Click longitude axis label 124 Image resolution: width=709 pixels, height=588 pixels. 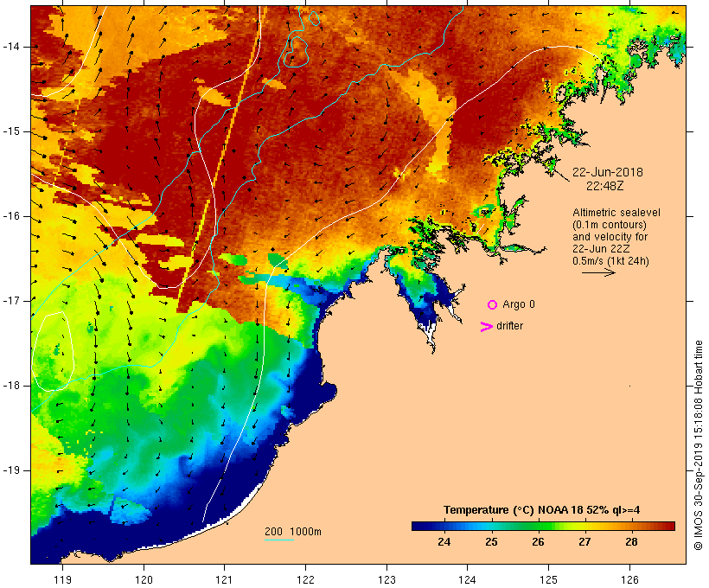(x=467, y=579)
